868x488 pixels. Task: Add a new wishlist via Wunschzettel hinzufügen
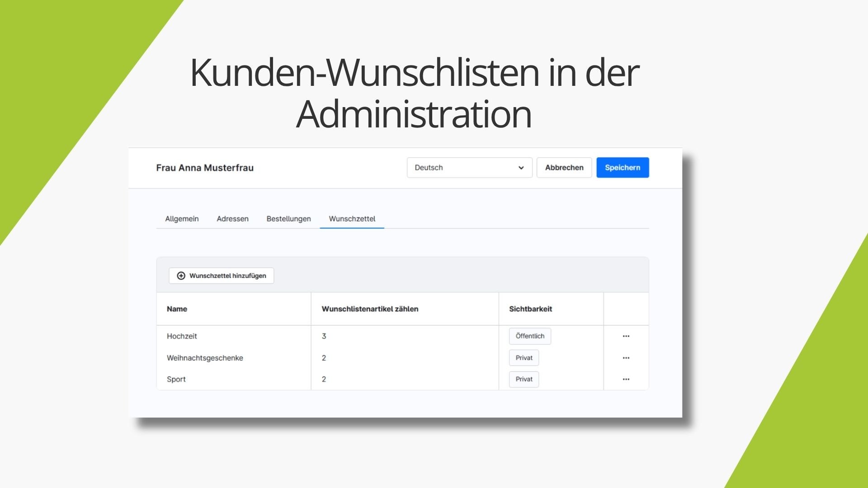click(222, 276)
